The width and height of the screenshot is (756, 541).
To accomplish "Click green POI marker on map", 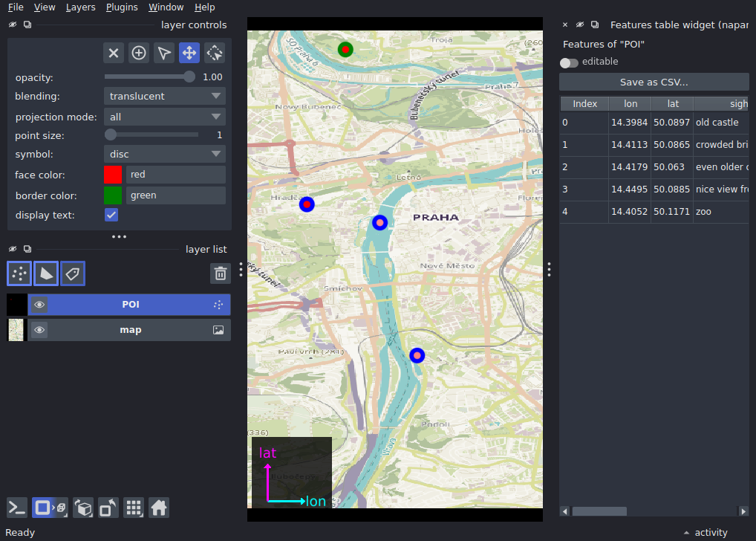I will pos(345,49).
